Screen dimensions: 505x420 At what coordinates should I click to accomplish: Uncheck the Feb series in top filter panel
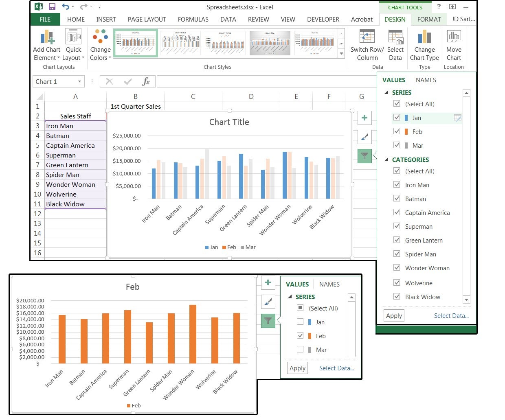point(397,131)
